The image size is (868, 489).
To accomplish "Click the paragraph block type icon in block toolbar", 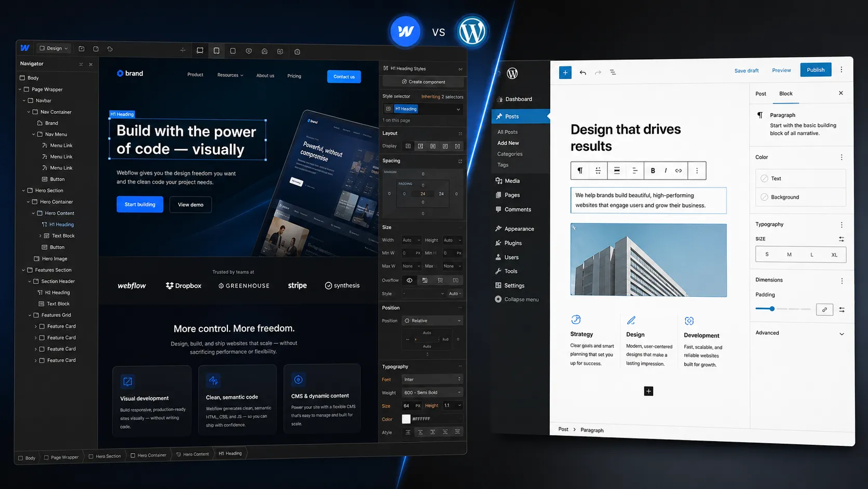I will (580, 170).
